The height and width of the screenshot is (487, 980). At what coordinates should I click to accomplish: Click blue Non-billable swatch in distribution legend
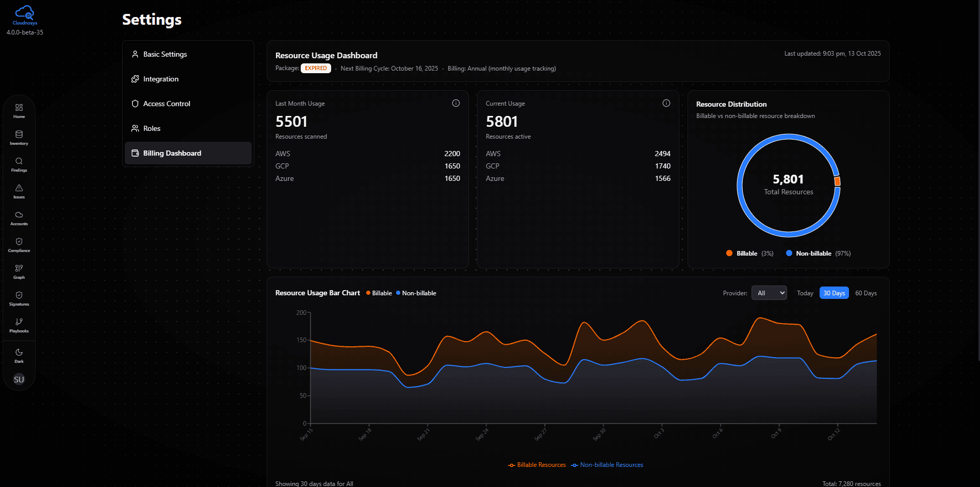pos(789,253)
